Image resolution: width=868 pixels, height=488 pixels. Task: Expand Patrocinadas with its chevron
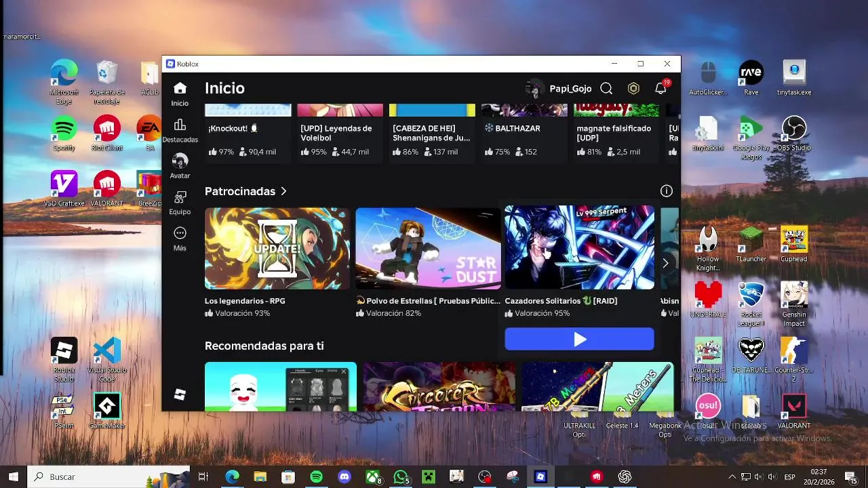click(x=283, y=191)
